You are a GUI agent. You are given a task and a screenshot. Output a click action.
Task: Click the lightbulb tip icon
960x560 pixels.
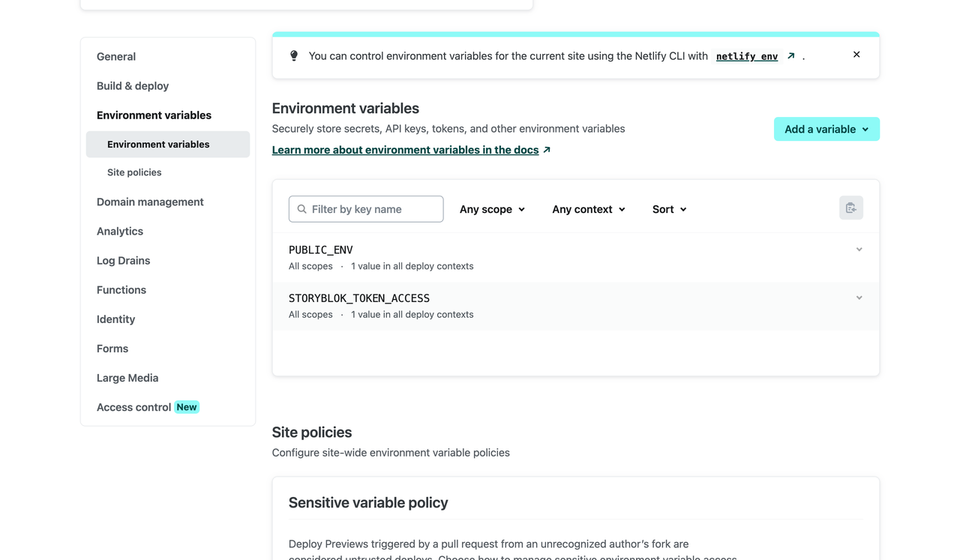coord(294,56)
